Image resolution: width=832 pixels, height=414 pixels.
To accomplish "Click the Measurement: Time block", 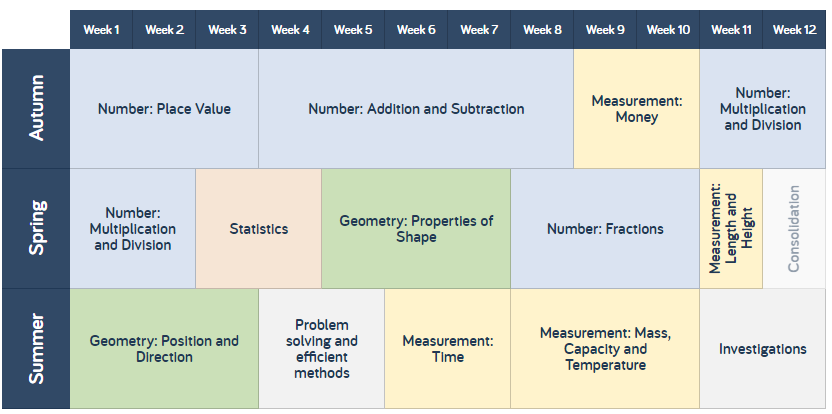I will tap(447, 349).
